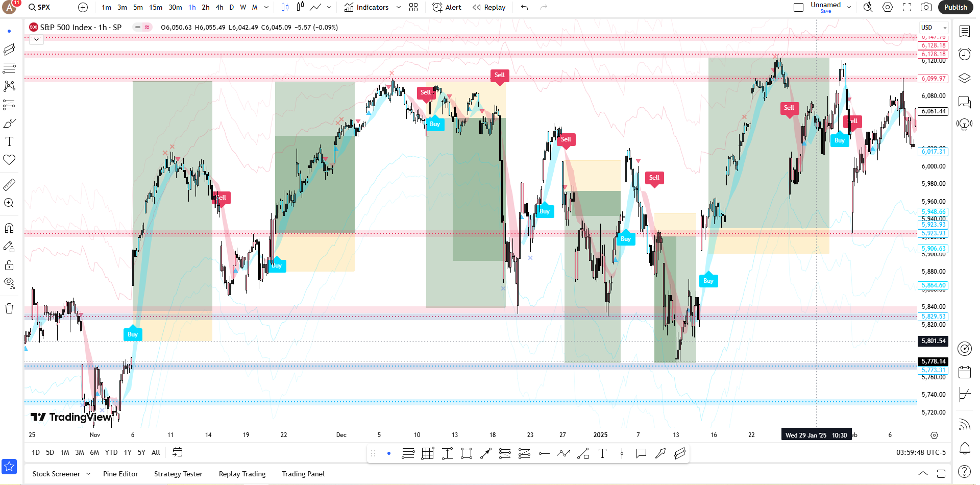Collapse the chart legend with the chevron

pos(36,39)
